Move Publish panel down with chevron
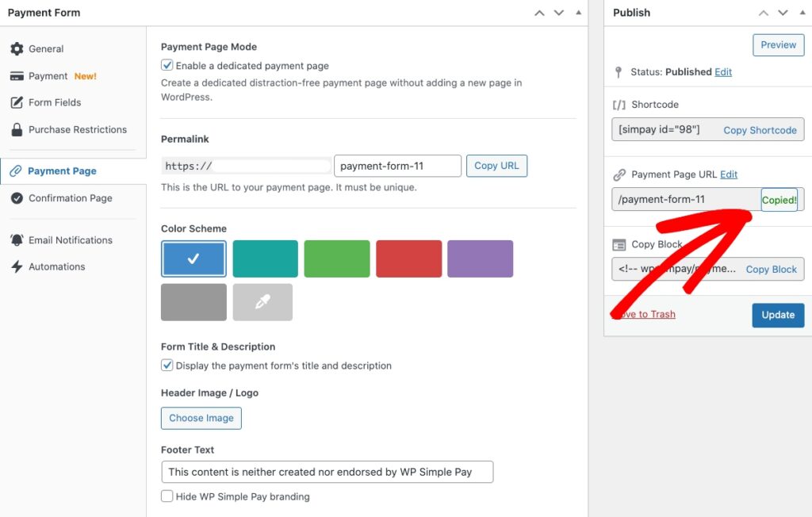The width and height of the screenshot is (812, 517). coord(783,13)
